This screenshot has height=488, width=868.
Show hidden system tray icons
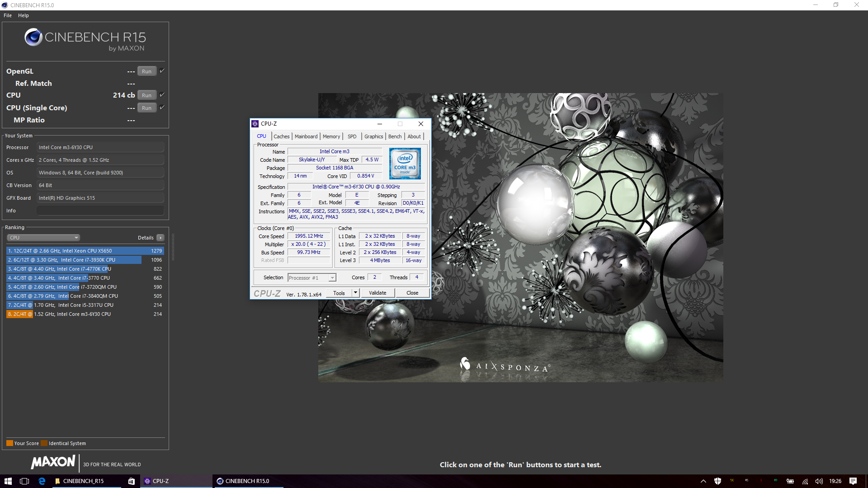[x=703, y=481]
